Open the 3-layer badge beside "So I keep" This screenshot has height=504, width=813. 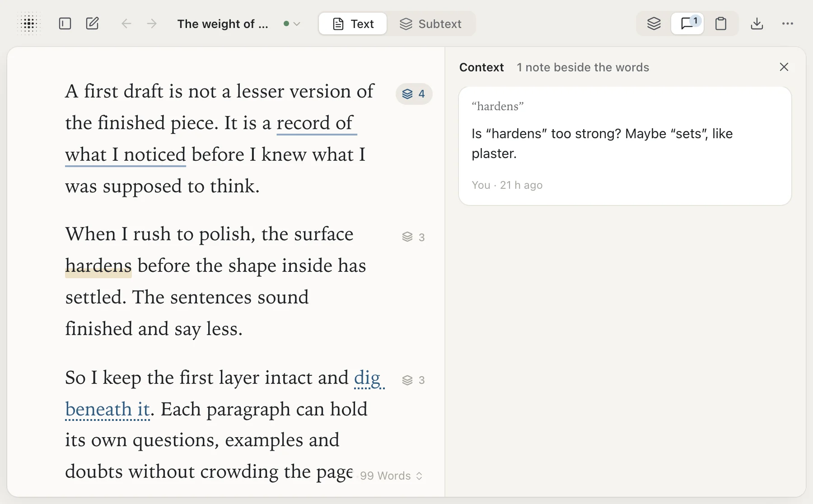coord(414,380)
